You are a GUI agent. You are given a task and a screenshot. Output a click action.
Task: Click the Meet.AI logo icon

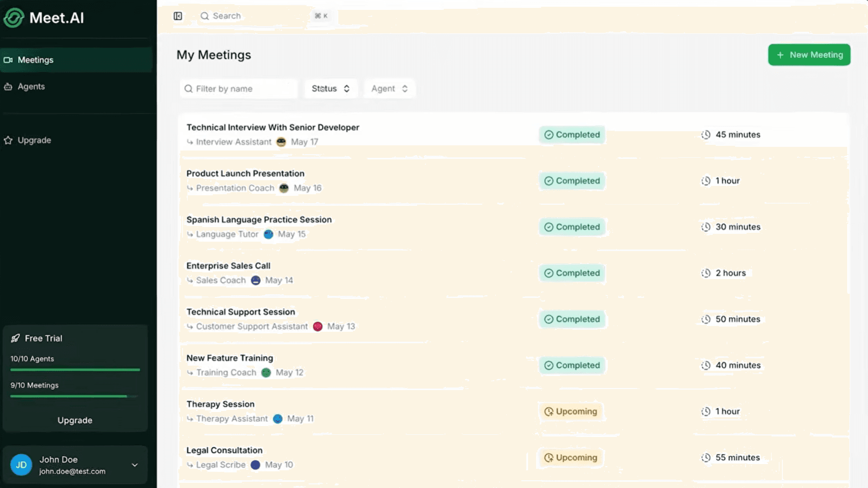(x=14, y=18)
